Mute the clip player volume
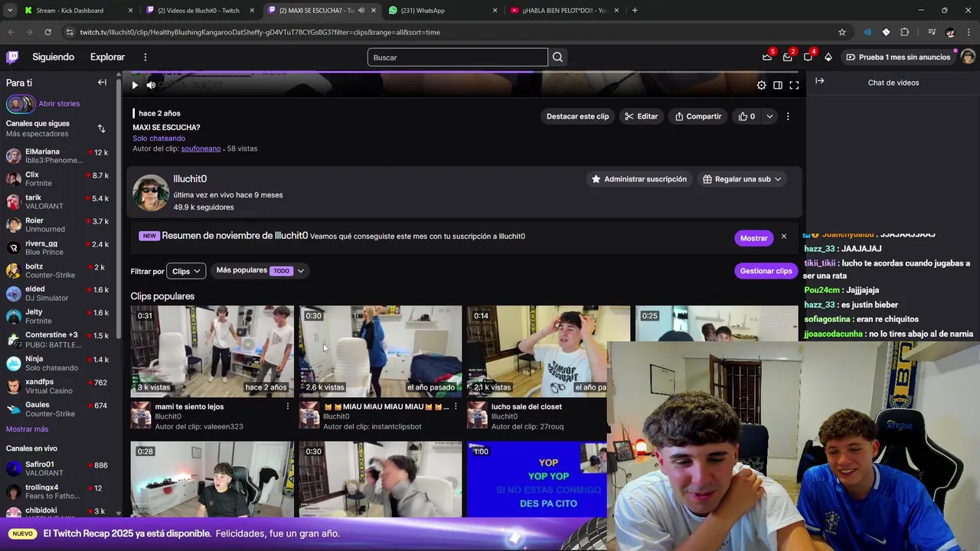Screen dimensions: 980x551 [x=151, y=85]
